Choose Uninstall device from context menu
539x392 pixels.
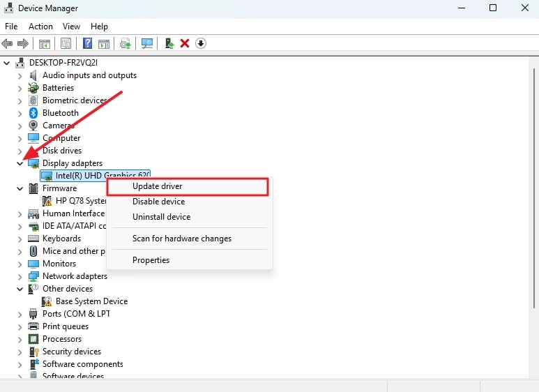tap(190, 217)
